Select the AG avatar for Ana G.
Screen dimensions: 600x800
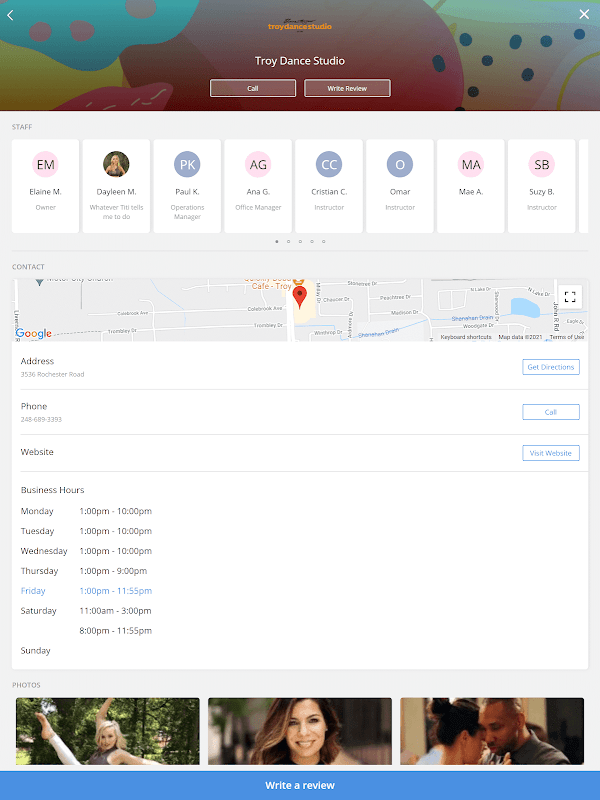point(258,164)
